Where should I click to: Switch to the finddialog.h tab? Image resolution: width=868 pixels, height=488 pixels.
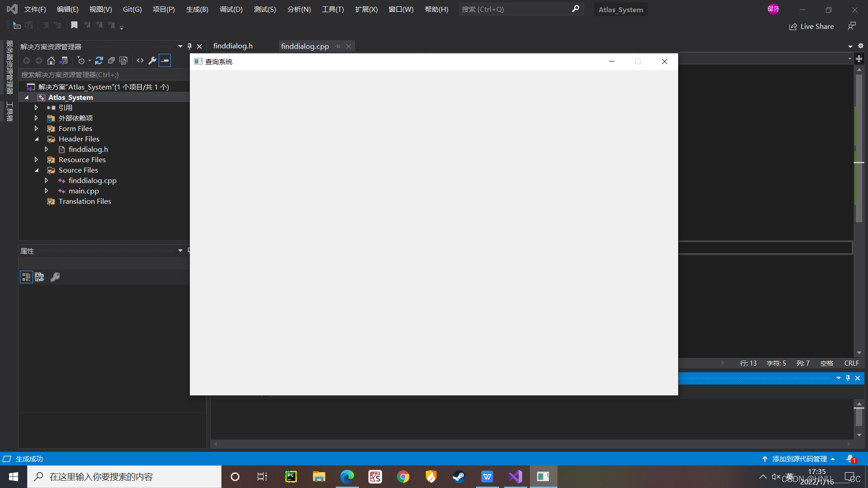click(233, 46)
